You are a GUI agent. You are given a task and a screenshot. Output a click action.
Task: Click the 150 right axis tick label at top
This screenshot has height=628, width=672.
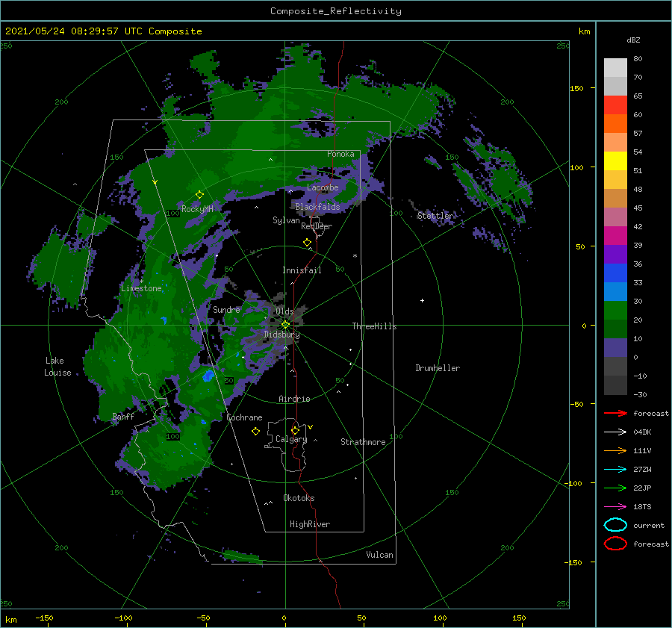click(x=576, y=88)
